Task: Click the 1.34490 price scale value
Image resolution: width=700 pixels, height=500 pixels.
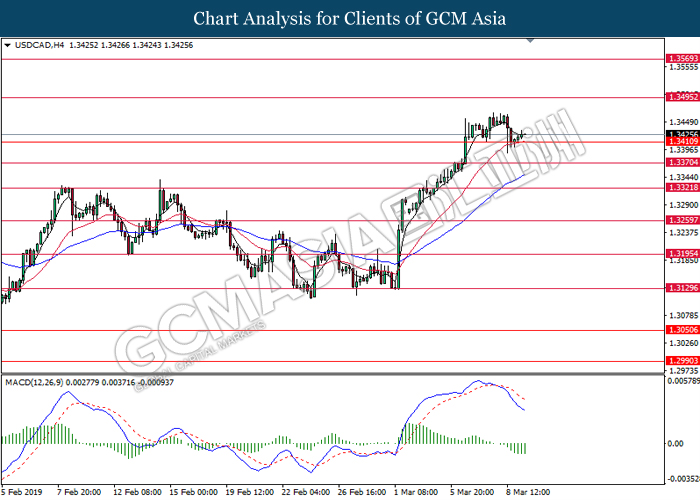Action: (683, 122)
